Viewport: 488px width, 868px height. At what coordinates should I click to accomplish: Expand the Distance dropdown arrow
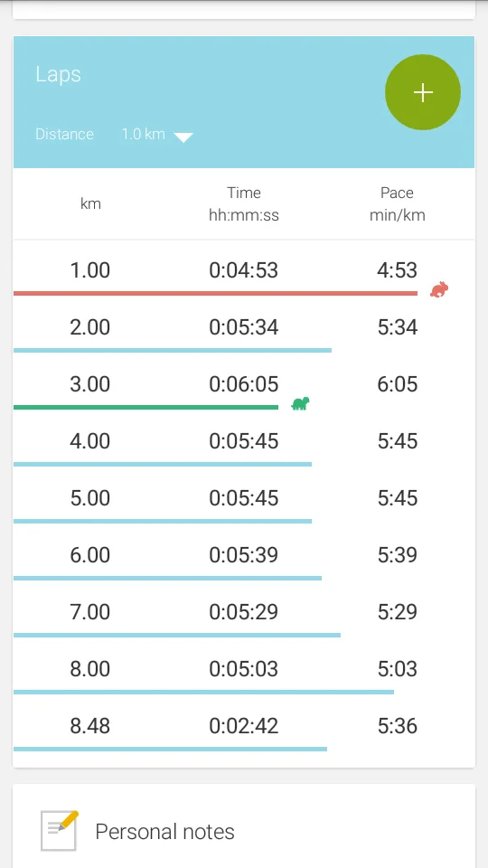point(183,137)
